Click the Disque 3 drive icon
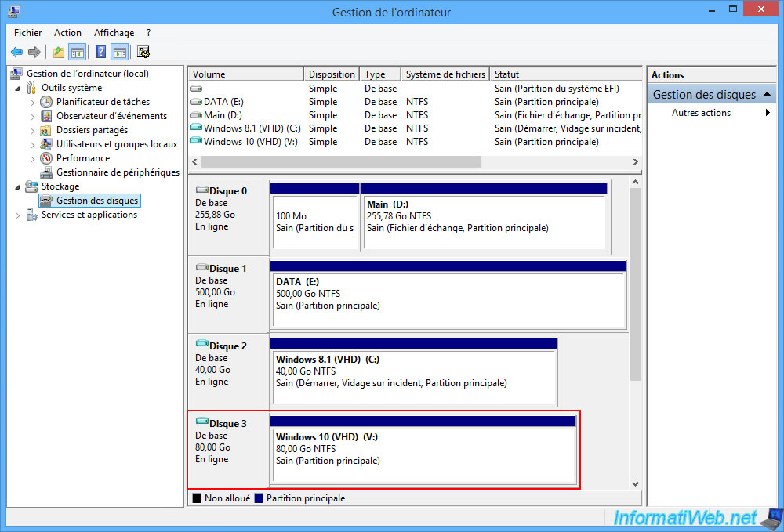This screenshot has height=532, width=784. coord(201,424)
